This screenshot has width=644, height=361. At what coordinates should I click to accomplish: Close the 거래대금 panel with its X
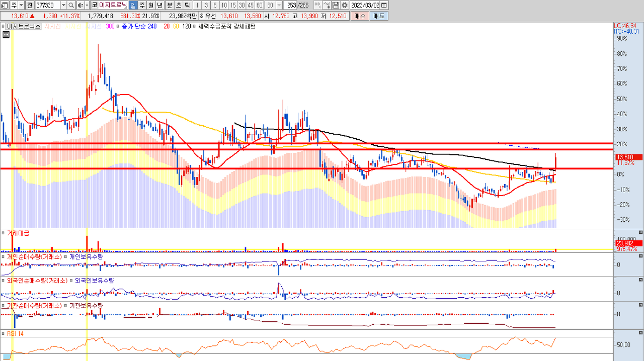(x=640, y=232)
